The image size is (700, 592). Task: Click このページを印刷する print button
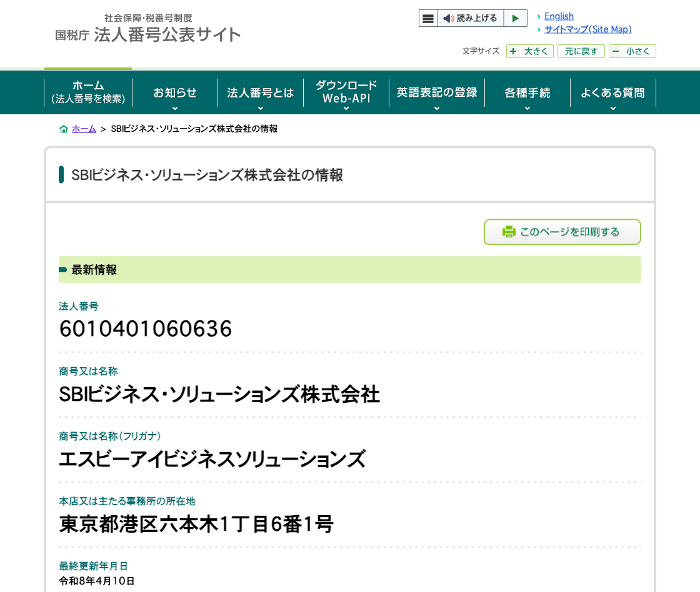562,232
